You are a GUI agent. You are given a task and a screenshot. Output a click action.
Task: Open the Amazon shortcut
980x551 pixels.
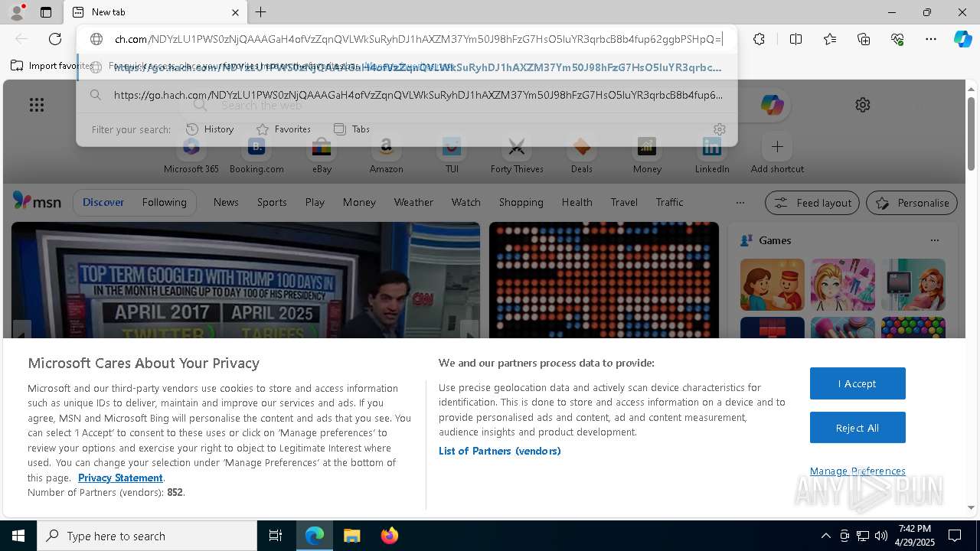pos(386,155)
